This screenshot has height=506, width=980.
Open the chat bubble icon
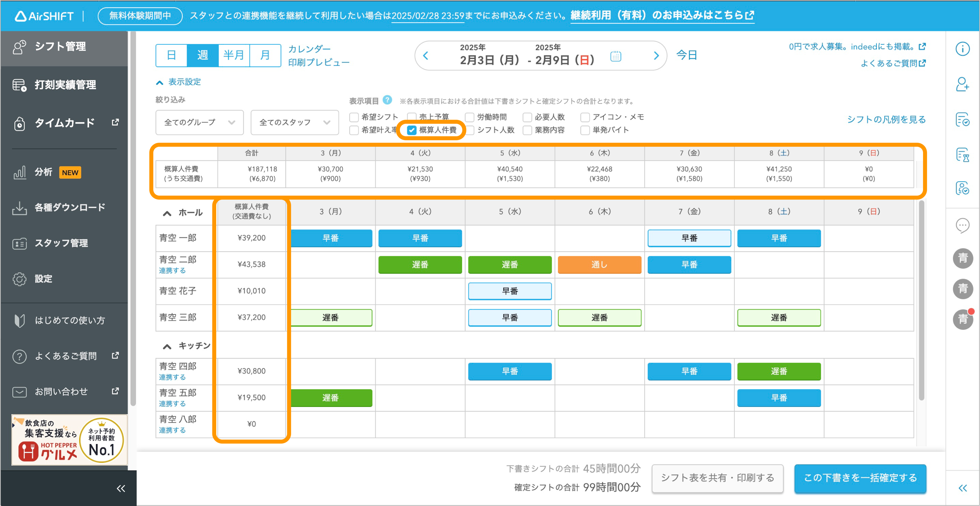pyautogui.click(x=962, y=226)
